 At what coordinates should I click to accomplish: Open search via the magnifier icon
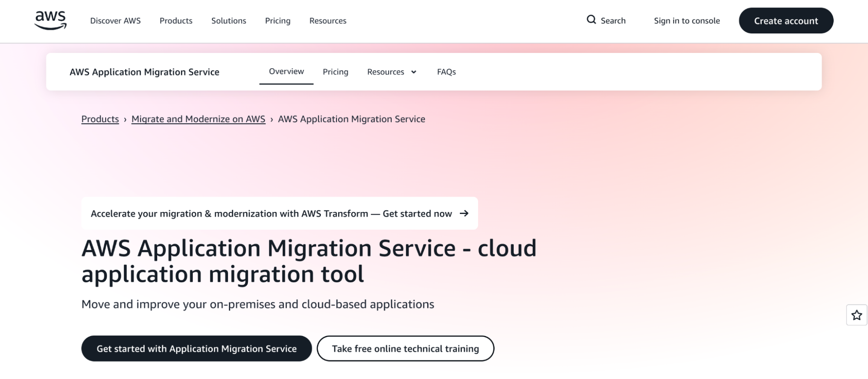[591, 20]
